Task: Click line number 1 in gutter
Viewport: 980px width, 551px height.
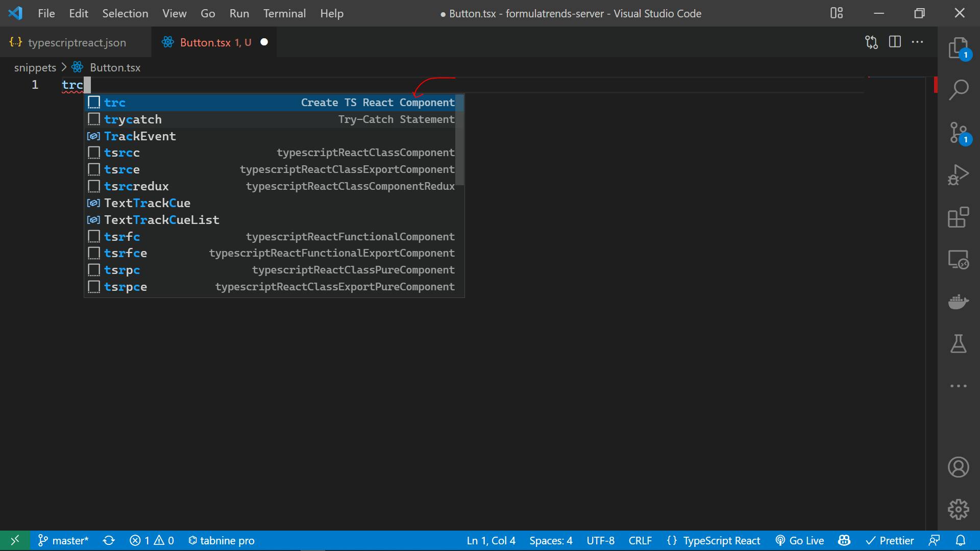Action: click(x=35, y=85)
